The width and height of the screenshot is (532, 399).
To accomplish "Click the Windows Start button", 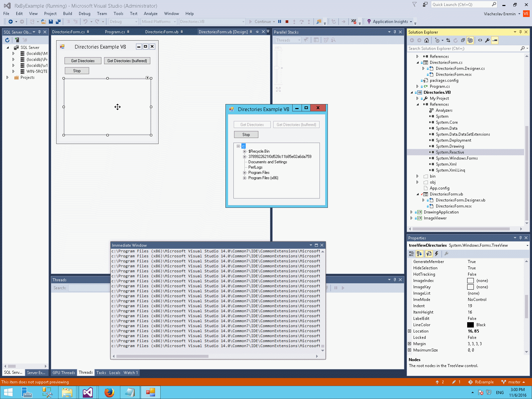I will pos(8,393).
